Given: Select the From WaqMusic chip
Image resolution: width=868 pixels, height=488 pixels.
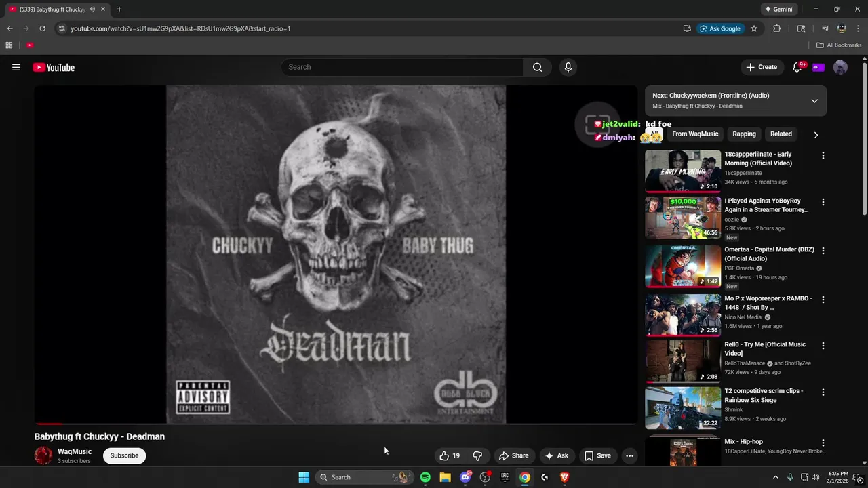Looking at the screenshot, I should click(695, 134).
